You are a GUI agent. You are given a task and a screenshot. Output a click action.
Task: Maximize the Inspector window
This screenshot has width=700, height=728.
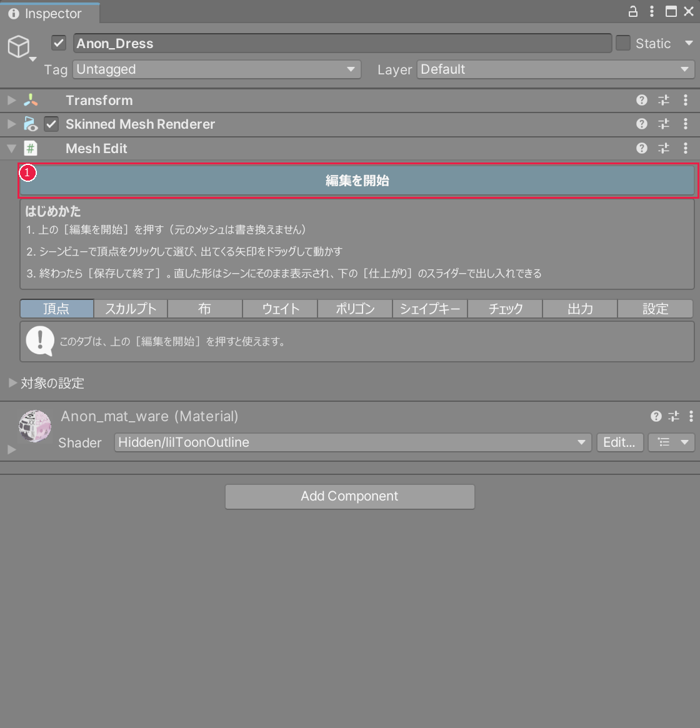671,12
